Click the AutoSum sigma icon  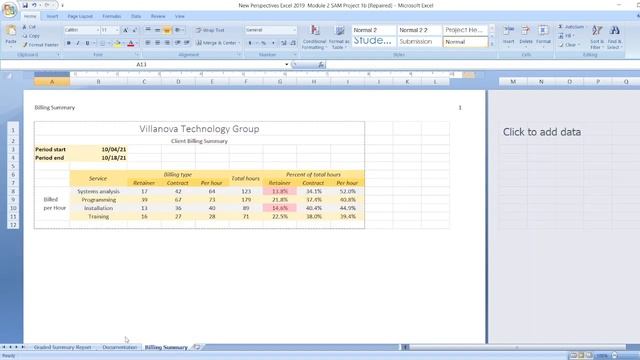point(561,27)
